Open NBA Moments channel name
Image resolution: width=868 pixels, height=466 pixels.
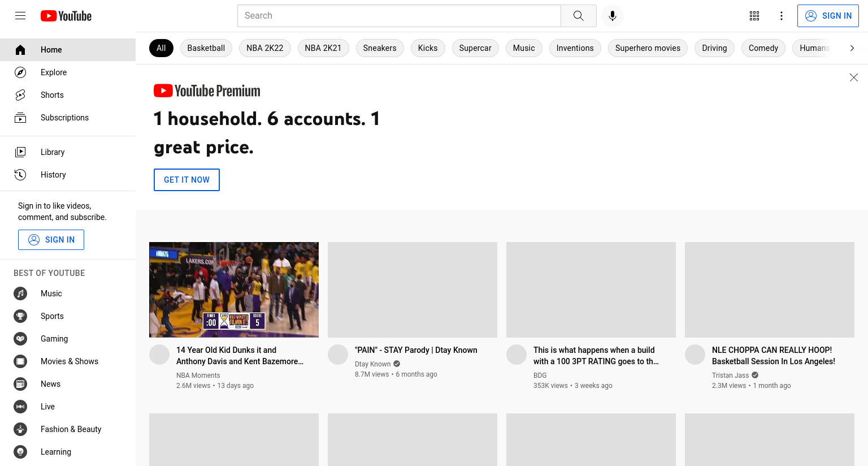(x=198, y=376)
